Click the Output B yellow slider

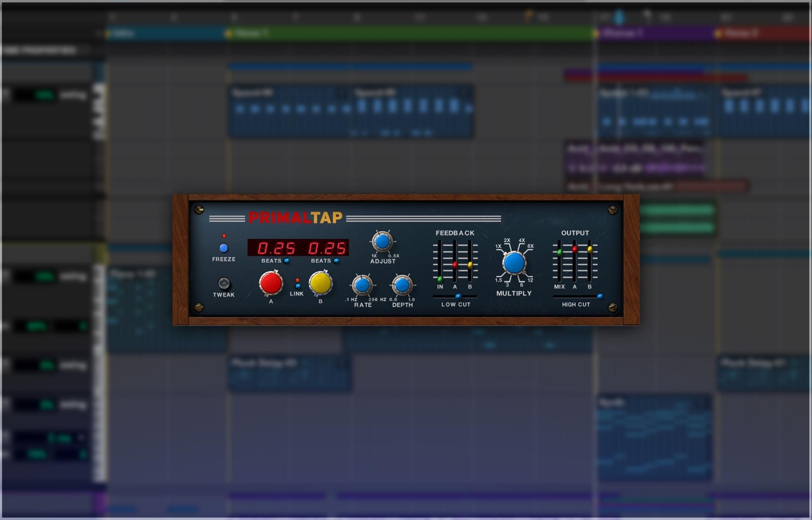click(590, 249)
